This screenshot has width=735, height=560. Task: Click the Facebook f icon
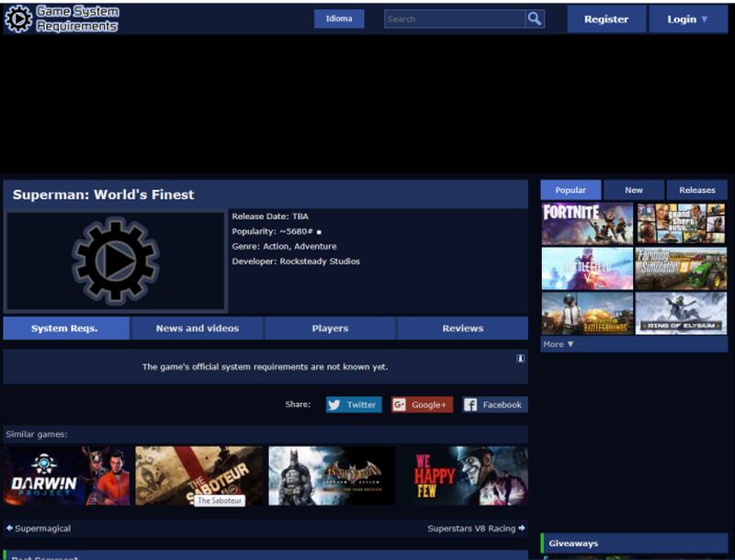click(470, 405)
